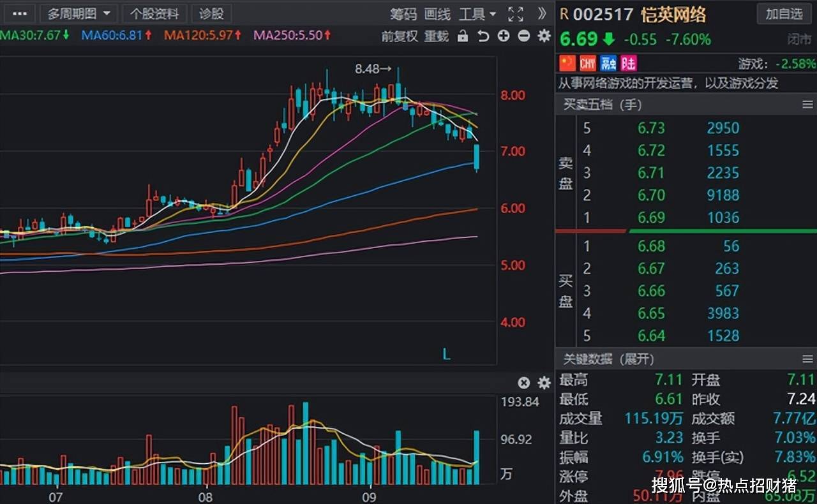Open the 关键数据 panel menu icon
This screenshot has width=817, height=504.
(x=807, y=359)
